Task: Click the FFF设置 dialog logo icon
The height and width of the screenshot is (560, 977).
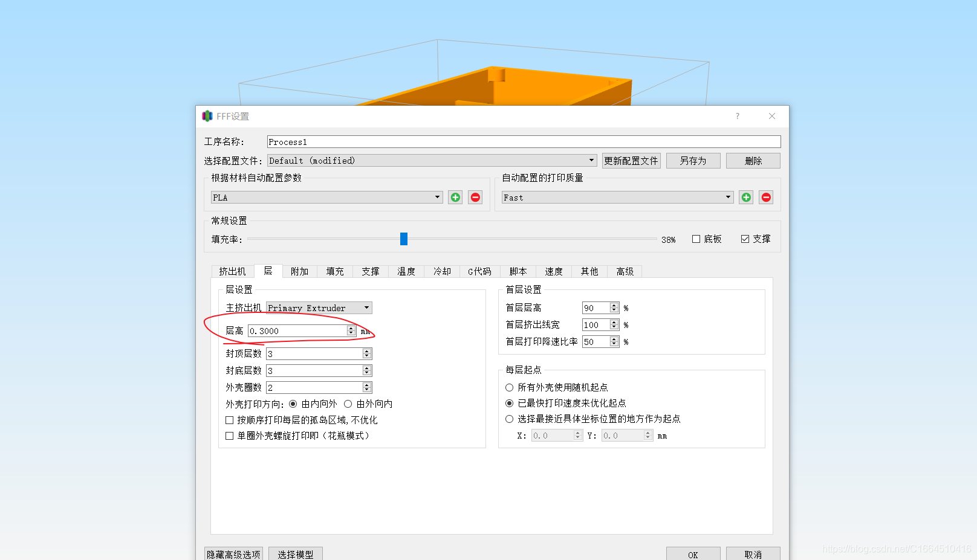Action: click(x=207, y=116)
